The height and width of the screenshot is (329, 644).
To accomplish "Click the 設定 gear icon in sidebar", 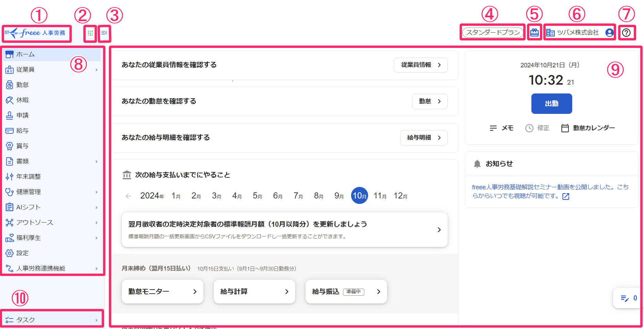I will pyautogui.click(x=10, y=253).
